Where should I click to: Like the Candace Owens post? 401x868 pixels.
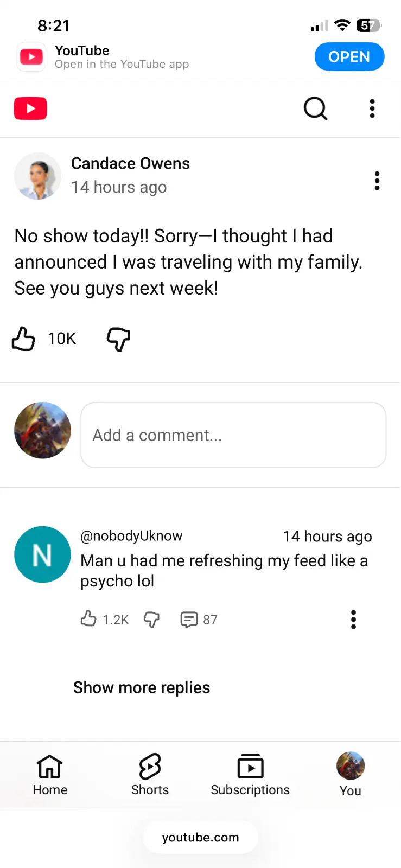24,339
